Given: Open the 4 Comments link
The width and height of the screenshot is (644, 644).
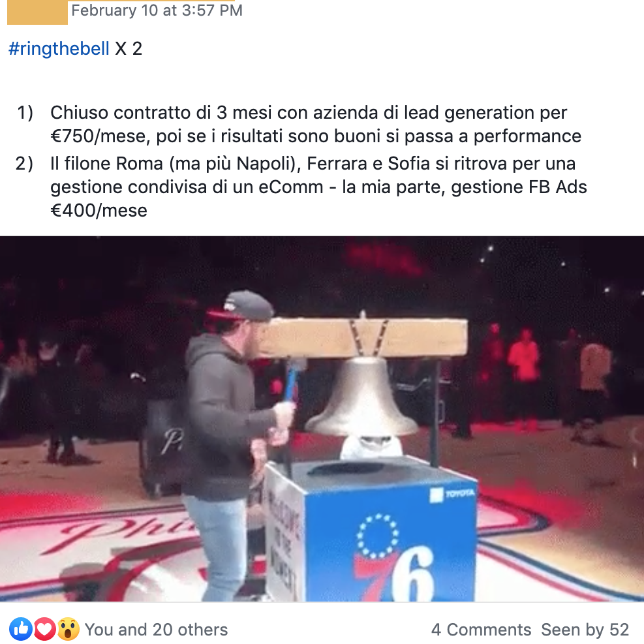Looking at the screenshot, I should pyautogui.click(x=481, y=629).
